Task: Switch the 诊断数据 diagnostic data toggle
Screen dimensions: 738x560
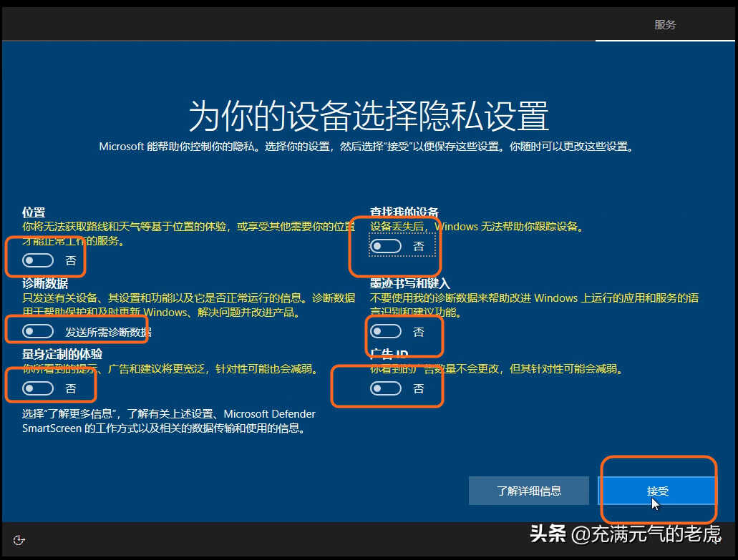Action: (38, 331)
